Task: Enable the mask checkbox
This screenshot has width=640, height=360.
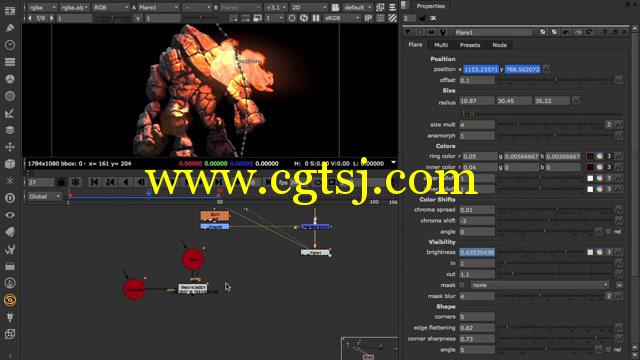Action: (x=462, y=285)
